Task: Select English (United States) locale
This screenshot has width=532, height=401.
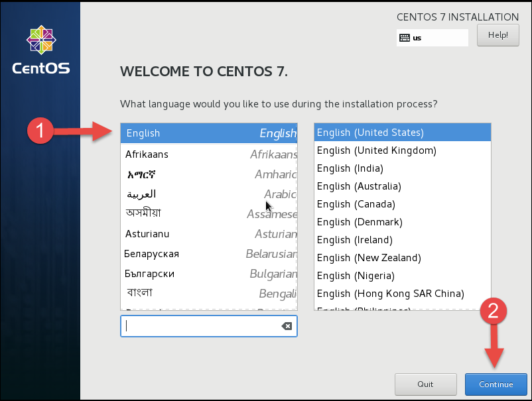Action: [403, 133]
